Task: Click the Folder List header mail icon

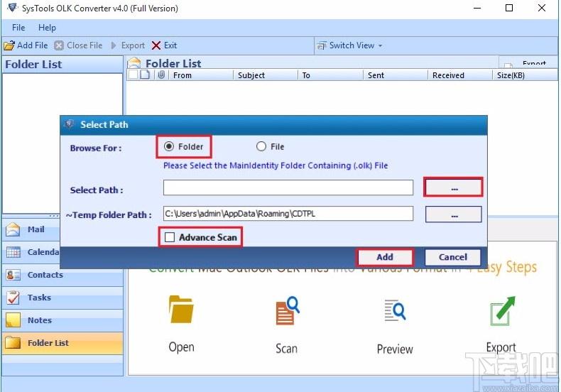Action: pos(134,63)
